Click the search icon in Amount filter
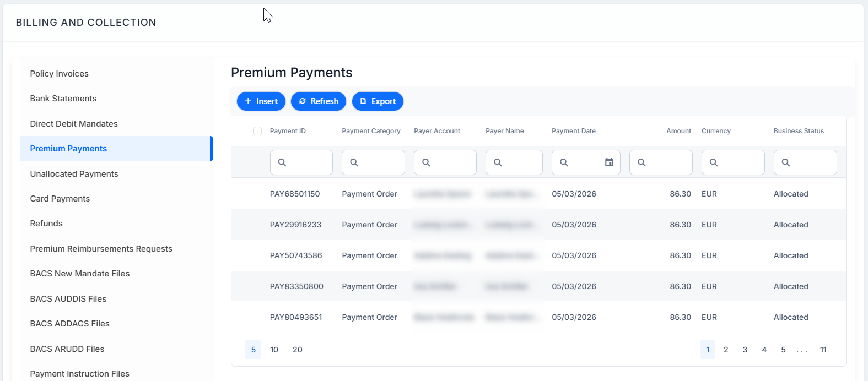The image size is (868, 381). click(x=641, y=162)
